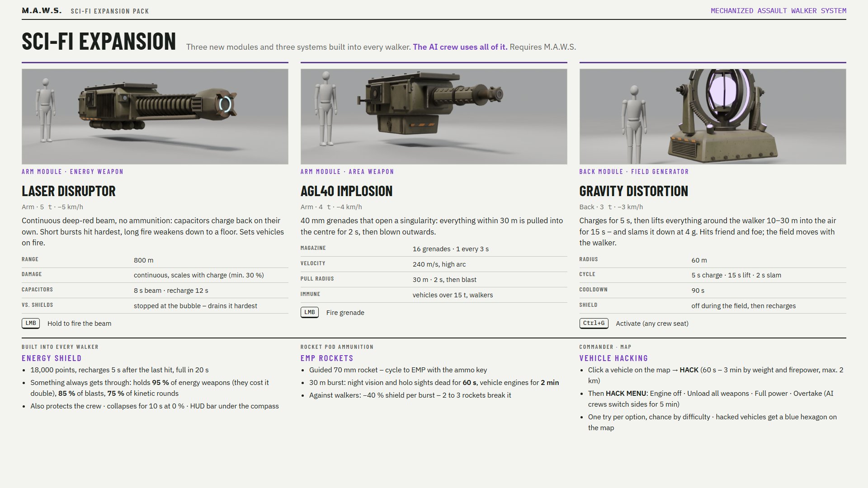Open the Laser Disruptor render image
868x488 pixels.
tap(155, 117)
